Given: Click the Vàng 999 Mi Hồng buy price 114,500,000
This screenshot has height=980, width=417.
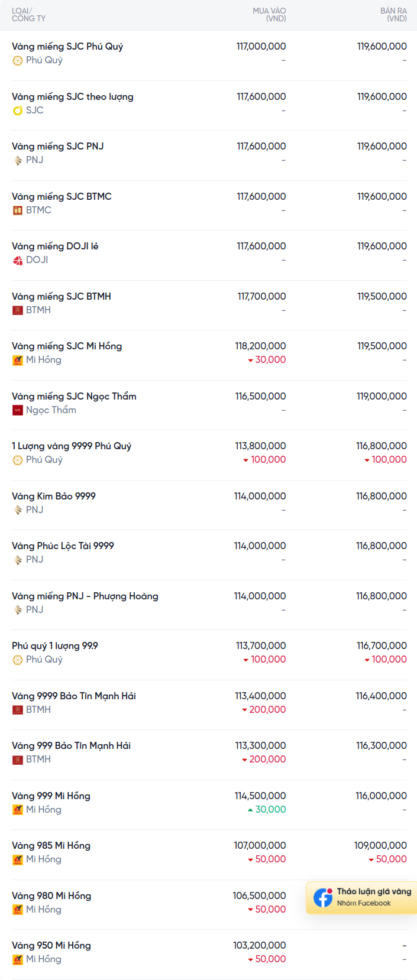Looking at the screenshot, I should click(x=260, y=796).
